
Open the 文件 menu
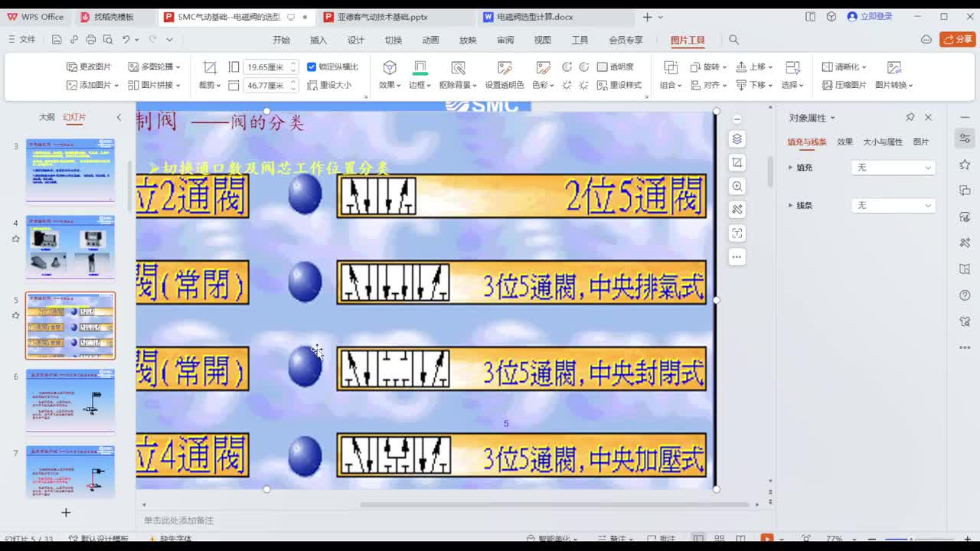pyautogui.click(x=22, y=40)
